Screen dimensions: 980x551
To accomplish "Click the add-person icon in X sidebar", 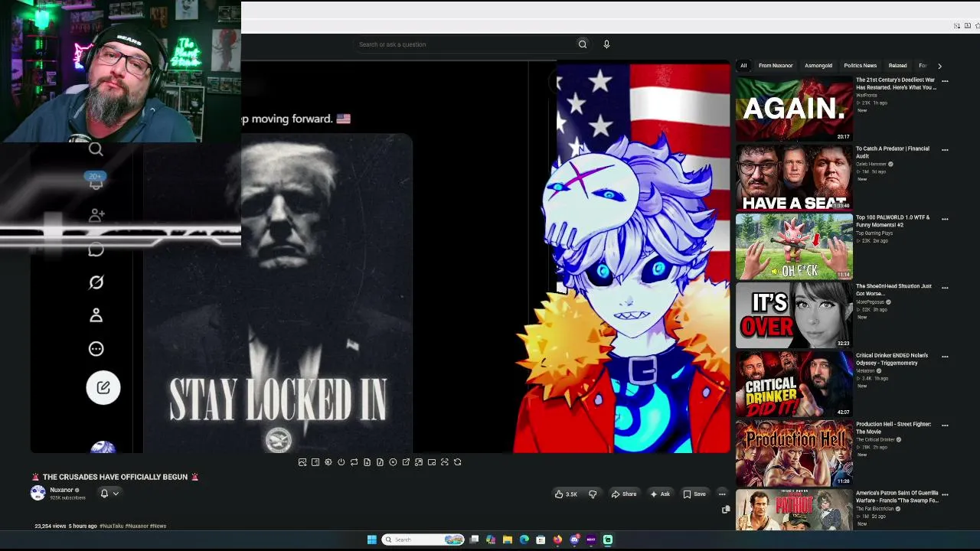I will pyautogui.click(x=96, y=216).
